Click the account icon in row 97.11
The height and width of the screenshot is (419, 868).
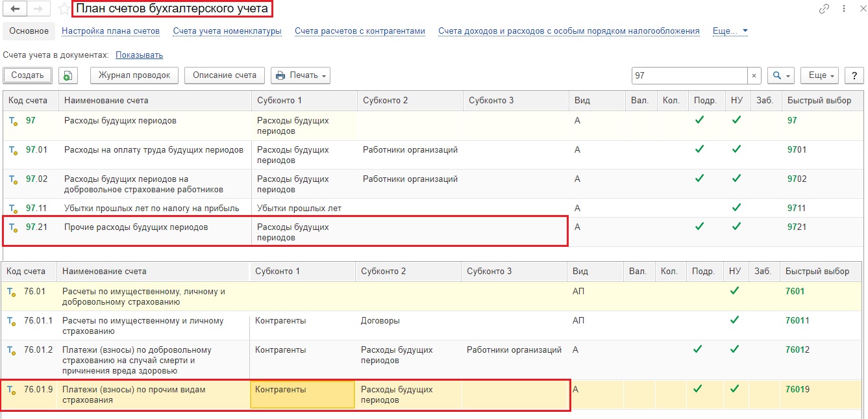(x=12, y=209)
